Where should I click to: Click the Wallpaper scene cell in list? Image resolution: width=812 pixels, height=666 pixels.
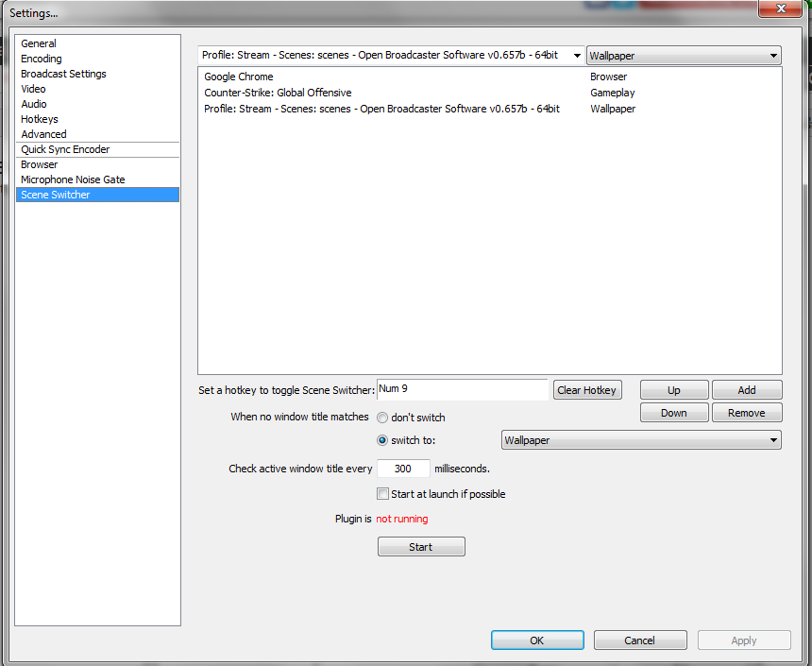[x=613, y=109]
